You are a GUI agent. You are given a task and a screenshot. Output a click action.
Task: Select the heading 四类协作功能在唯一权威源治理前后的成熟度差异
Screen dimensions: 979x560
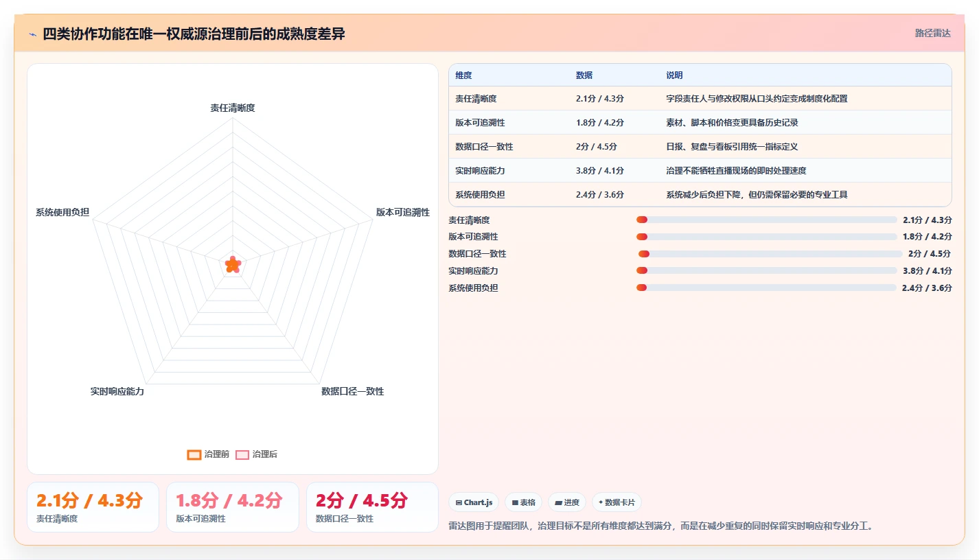(194, 34)
